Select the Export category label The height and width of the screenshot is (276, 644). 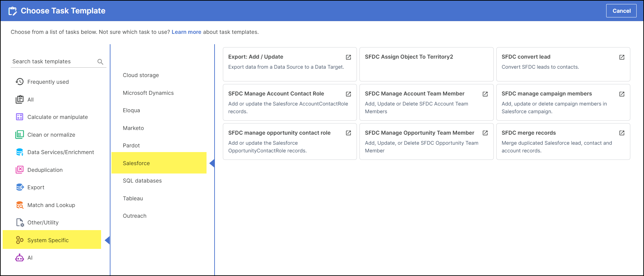pos(36,187)
